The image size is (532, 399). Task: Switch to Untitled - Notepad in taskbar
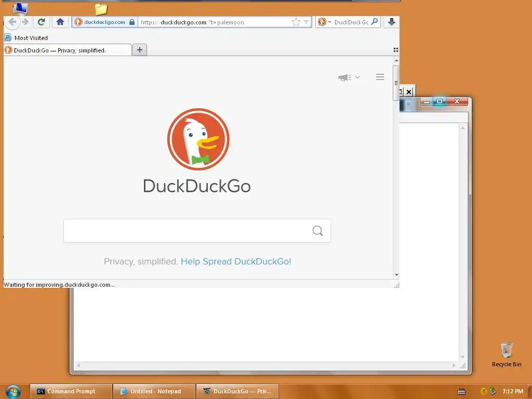[x=154, y=391]
